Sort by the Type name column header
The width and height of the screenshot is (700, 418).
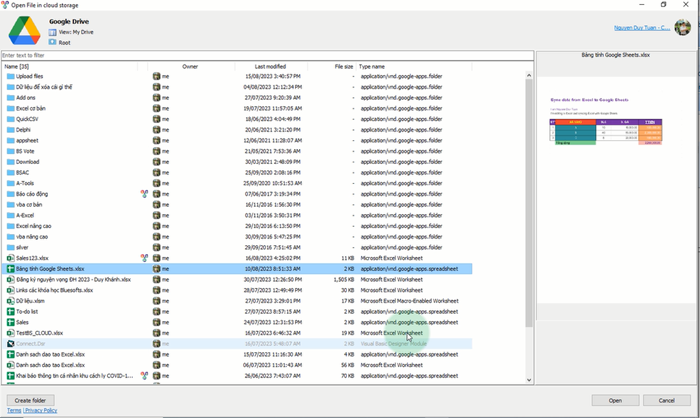(371, 67)
